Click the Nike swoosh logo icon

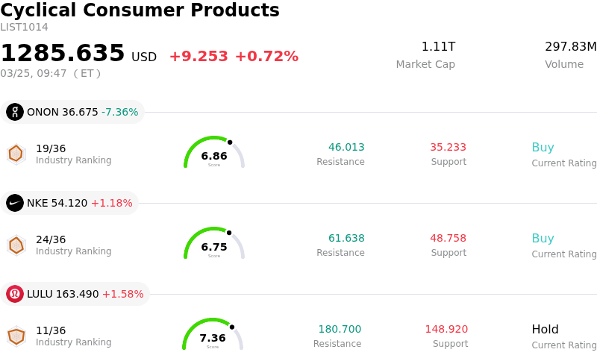(x=15, y=203)
